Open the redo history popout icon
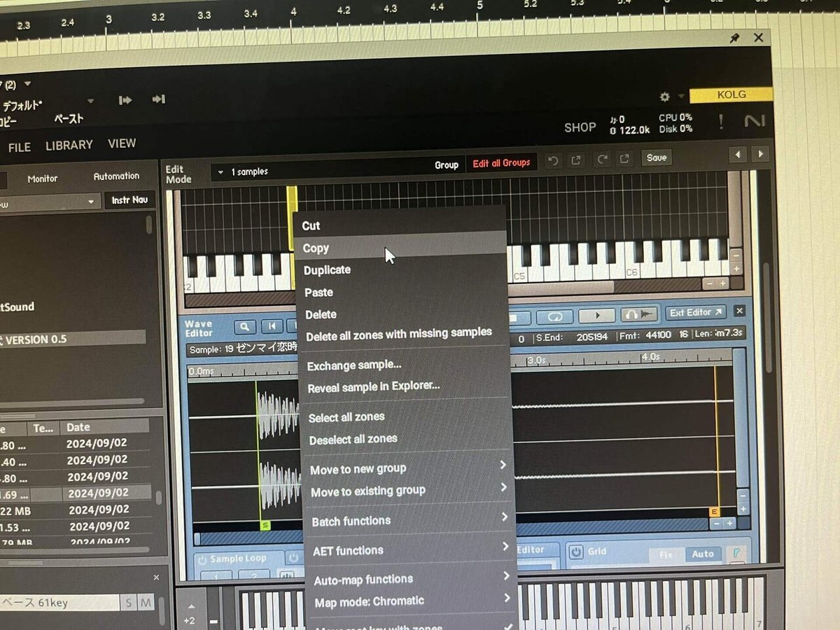840x630 pixels. click(x=624, y=159)
